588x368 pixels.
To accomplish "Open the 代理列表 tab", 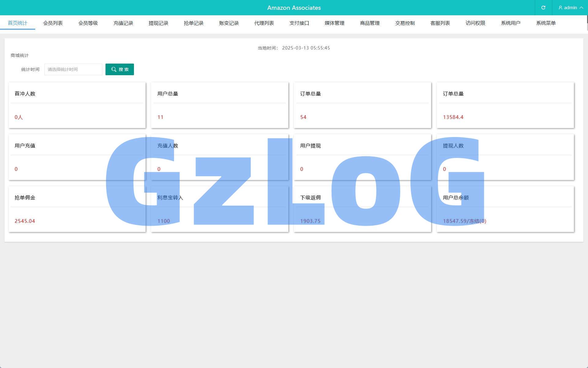I will pos(264,23).
